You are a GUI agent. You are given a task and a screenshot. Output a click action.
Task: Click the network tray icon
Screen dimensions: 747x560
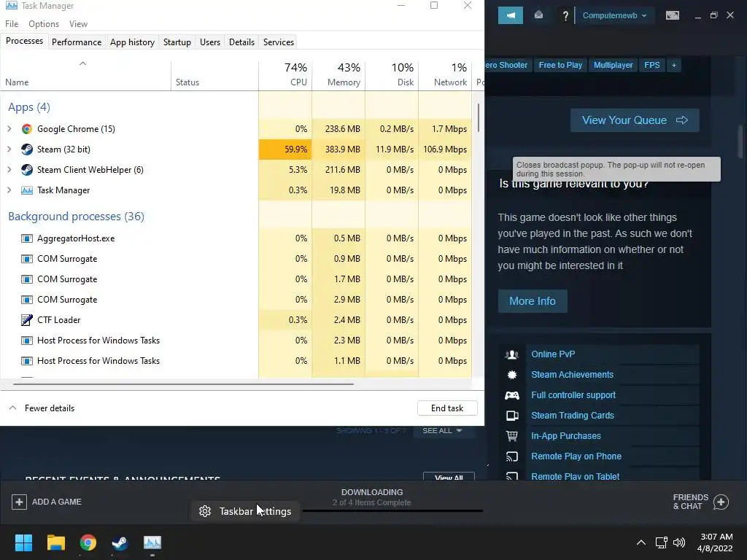pos(661,542)
